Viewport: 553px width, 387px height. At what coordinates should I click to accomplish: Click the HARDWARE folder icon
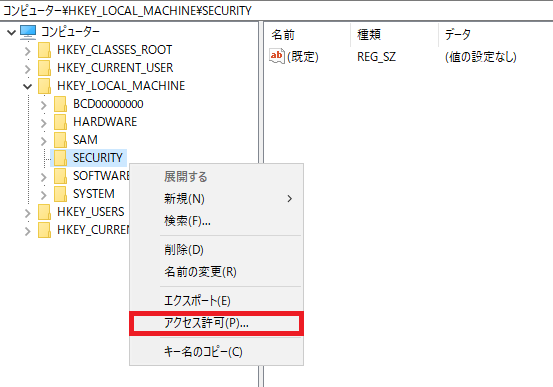[x=61, y=122]
